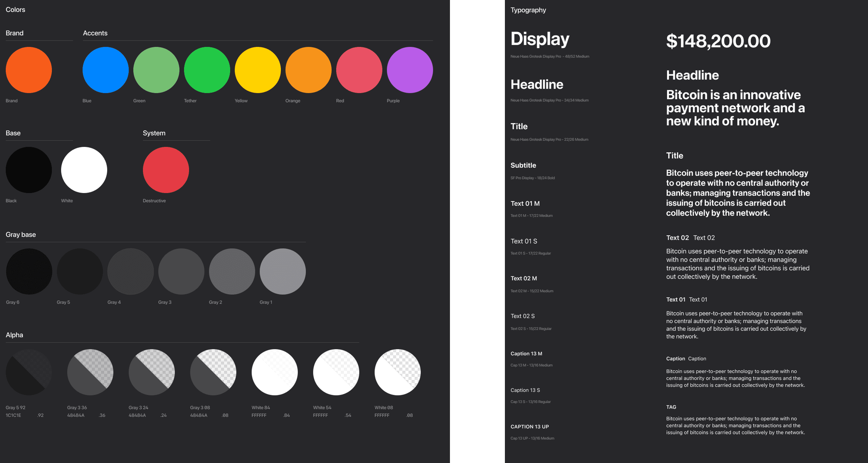This screenshot has width=868, height=463.
Task: Select the Gray 3 36 alpha swatch
Action: [x=90, y=372]
